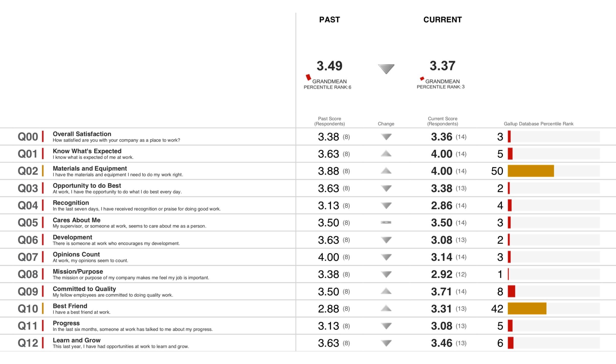Open the Overall Satisfaction question title
Viewport: 616px width, 364px height.
(82, 134)
